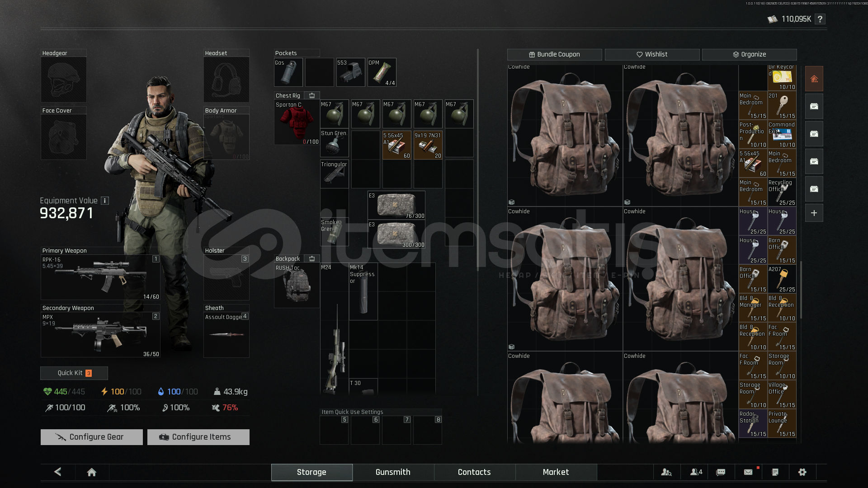
Task: Switch to the Storage tab
Action: [311, 472]
